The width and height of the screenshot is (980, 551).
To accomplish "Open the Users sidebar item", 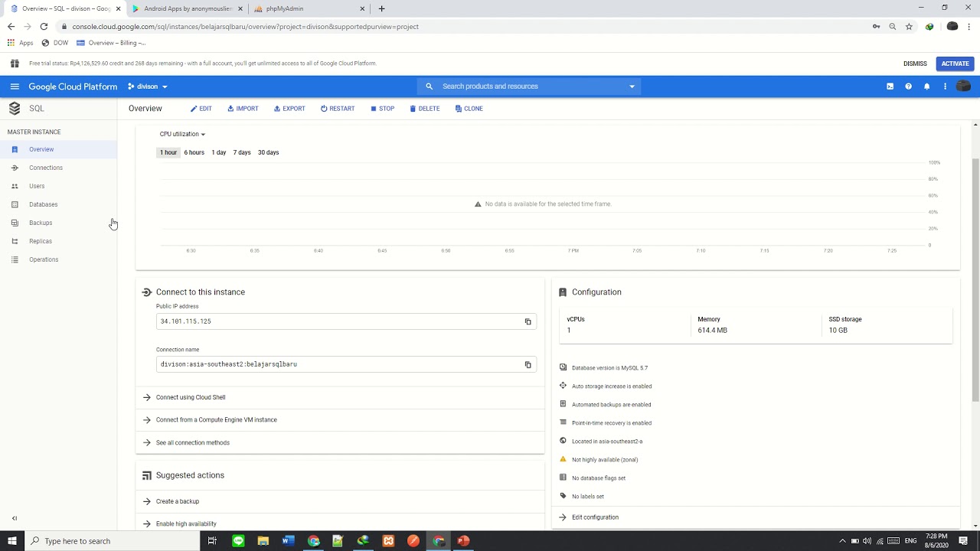I will 58,186.
